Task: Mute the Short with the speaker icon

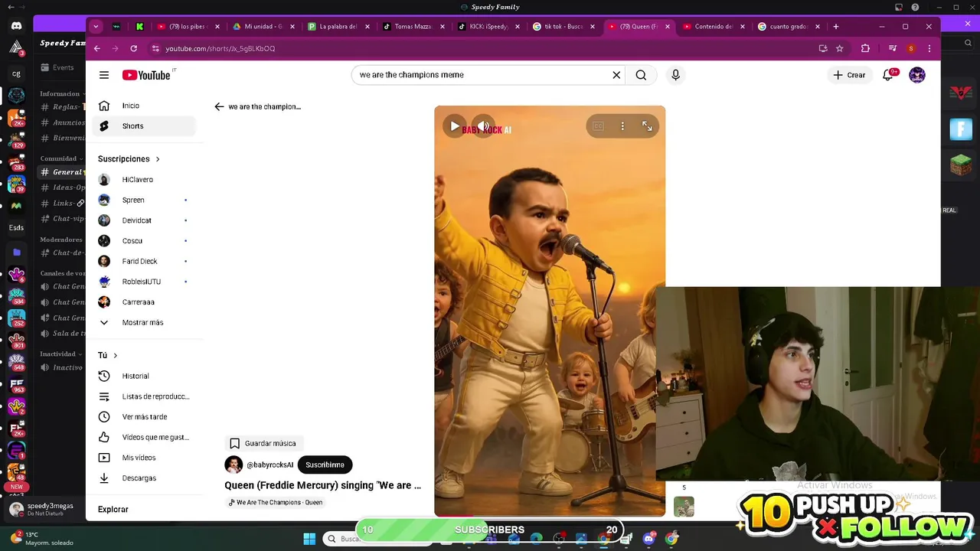Action: pos(483,126)
